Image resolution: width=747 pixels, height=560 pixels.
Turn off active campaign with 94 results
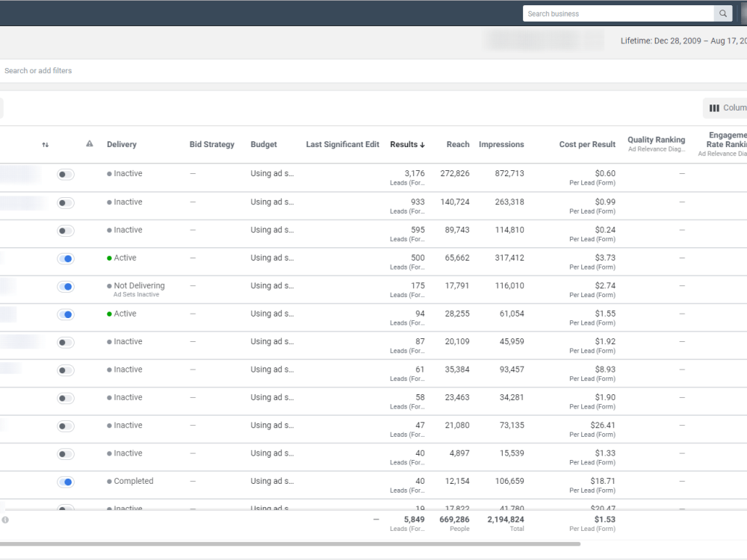[x=66, y=314]
